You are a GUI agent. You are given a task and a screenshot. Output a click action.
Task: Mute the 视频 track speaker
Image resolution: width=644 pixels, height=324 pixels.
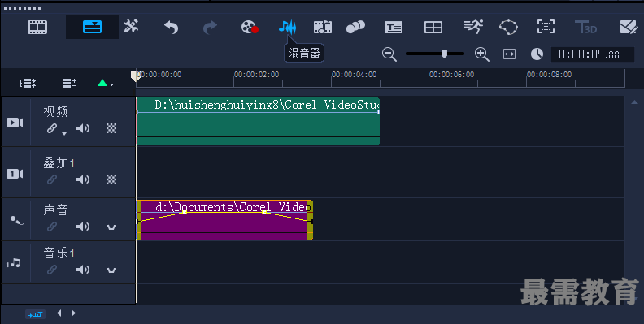pos(83,128)
